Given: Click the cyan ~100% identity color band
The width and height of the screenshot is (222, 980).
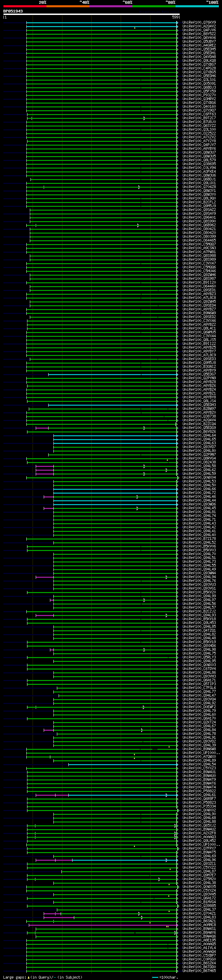Looking at the screenshot, I should (x=197, y=6).
